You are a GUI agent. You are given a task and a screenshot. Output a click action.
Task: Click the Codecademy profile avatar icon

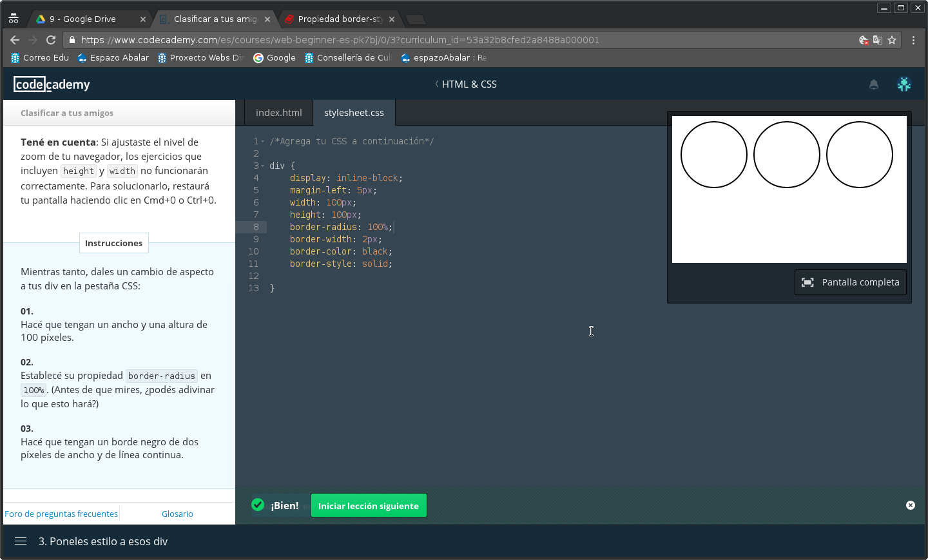[x=904, y=84]
